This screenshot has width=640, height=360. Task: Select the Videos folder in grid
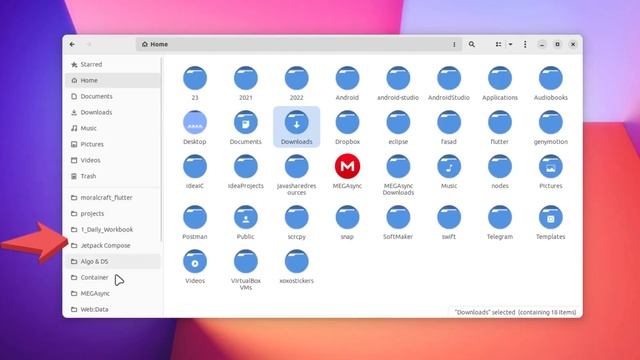point(195,267)
